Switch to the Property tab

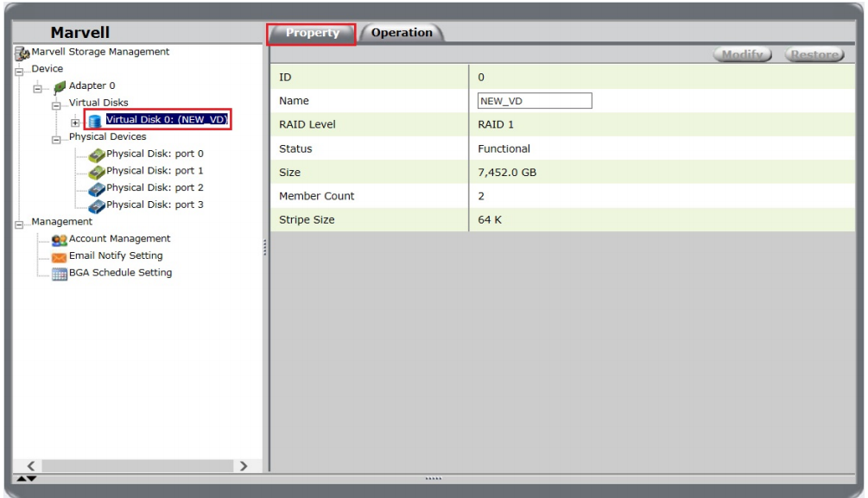pyautogui.click(x=312, y=33)
